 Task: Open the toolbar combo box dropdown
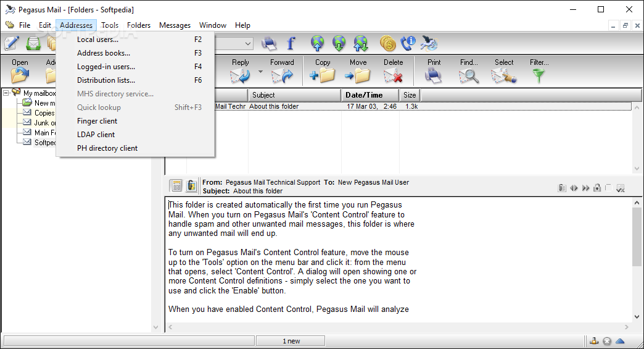pos(247,43)
